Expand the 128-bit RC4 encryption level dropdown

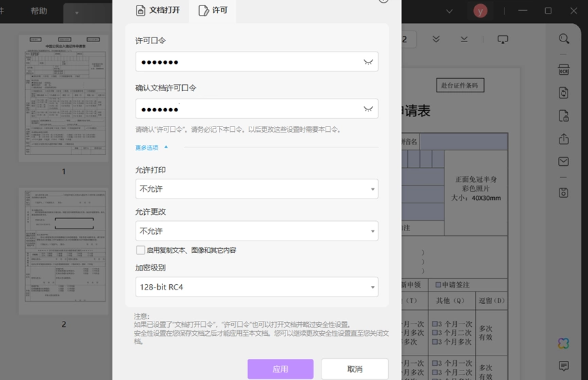click(x=257, y=287)
